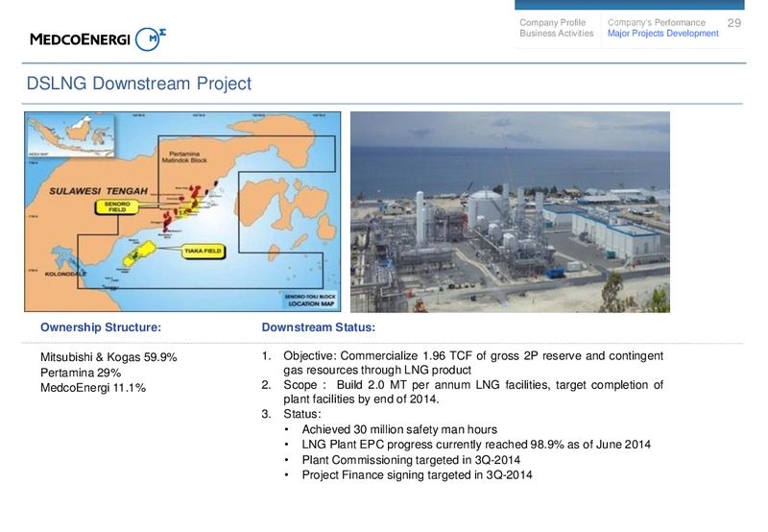Click the 'TIAKA FIELD' yellow map label
Image resolution: width=768 pixels, height=532 pixels.
(x=203, y=251)
